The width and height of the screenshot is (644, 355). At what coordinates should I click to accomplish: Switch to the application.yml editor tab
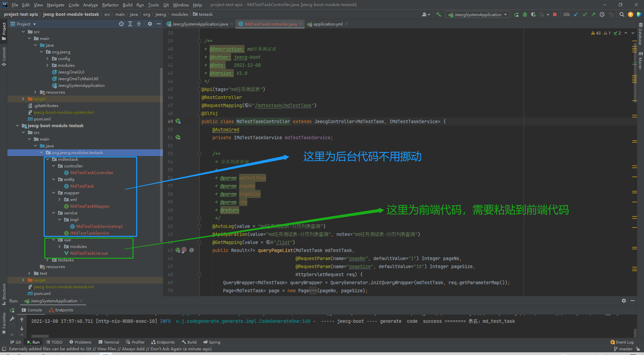click(x=328, y=24)
